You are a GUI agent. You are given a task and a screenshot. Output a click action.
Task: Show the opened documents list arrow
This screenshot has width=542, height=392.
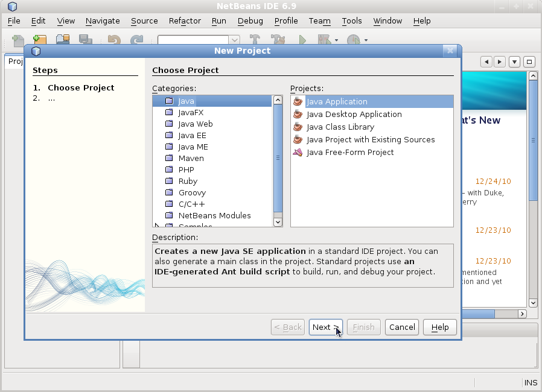[514, 62]
